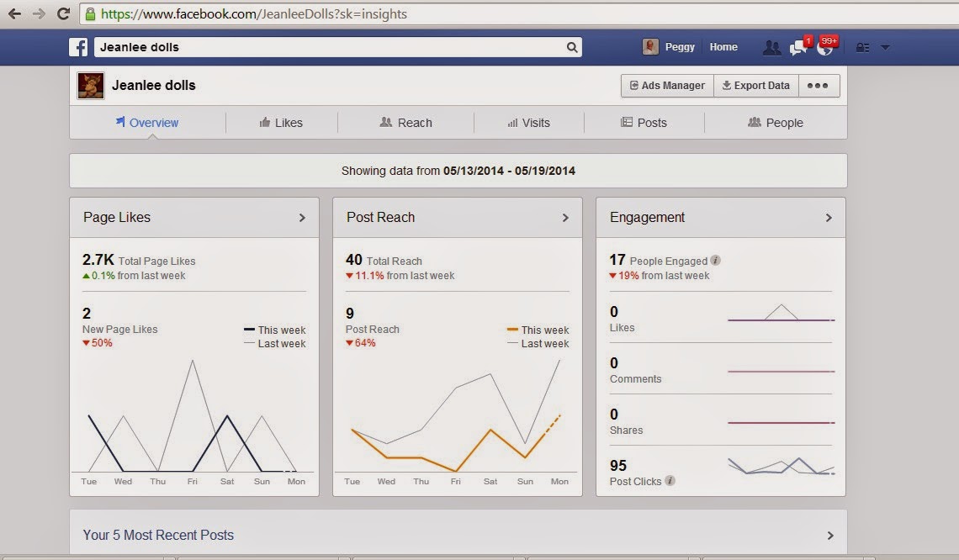
Task: Expand the Page Likes section arrow
Action: point(302,217)
